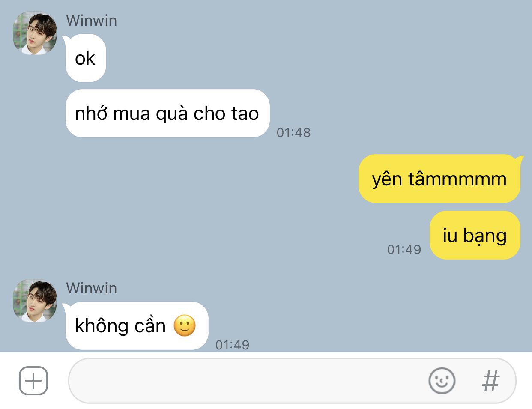Tap the smiley emoji in last message

[185, 326]
